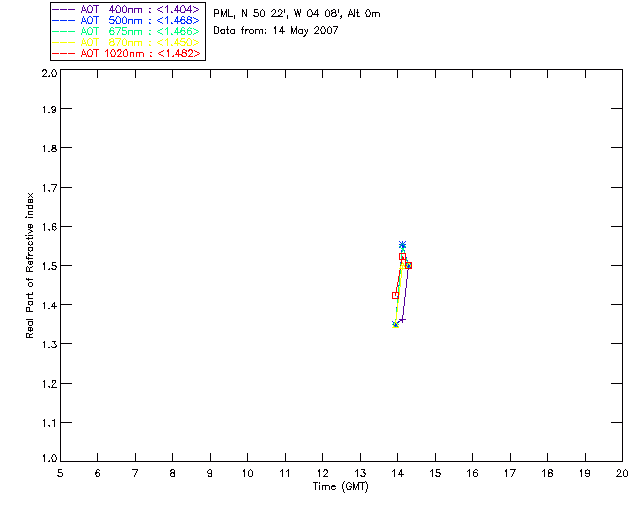The width and height of the screenshot is (640, 512).
Task: Click the x-axis tick label 13
Action: point(360,473)
